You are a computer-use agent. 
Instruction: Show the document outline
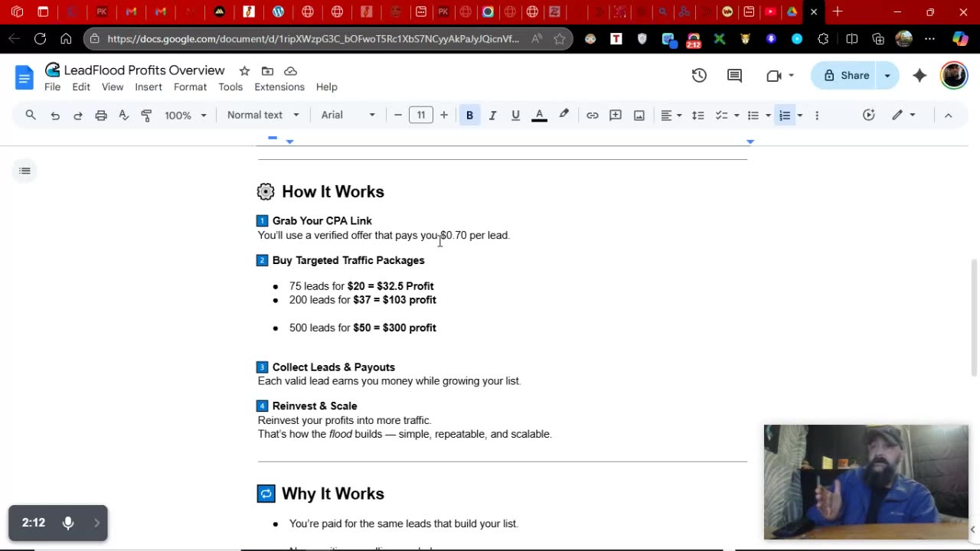tap(25, 171)
